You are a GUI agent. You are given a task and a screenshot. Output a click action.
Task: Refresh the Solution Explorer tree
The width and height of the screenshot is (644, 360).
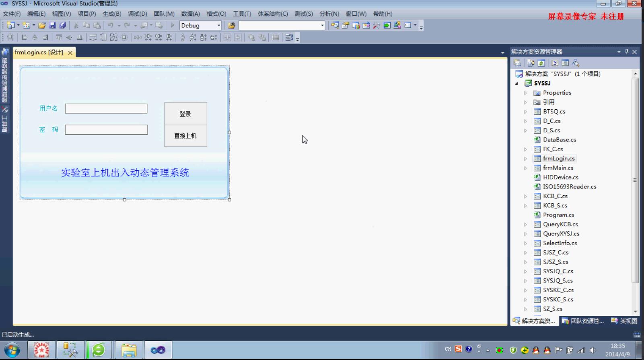tap(541, 63)
